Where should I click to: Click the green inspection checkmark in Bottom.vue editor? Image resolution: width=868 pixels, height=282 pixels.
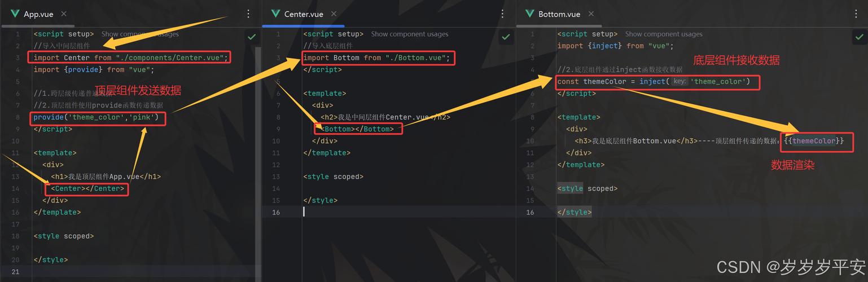pyautogui.click(x=858, y=37)
